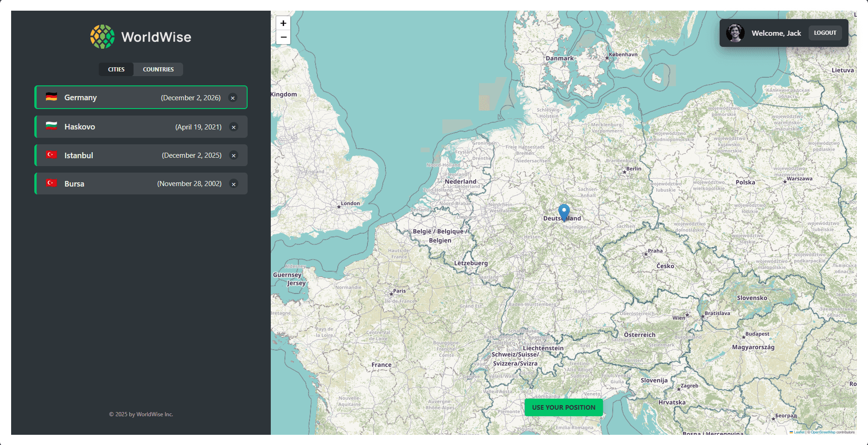
Task: Click the German flag on Germany entry
Action: pyautogui.click(x=51, y=97)
